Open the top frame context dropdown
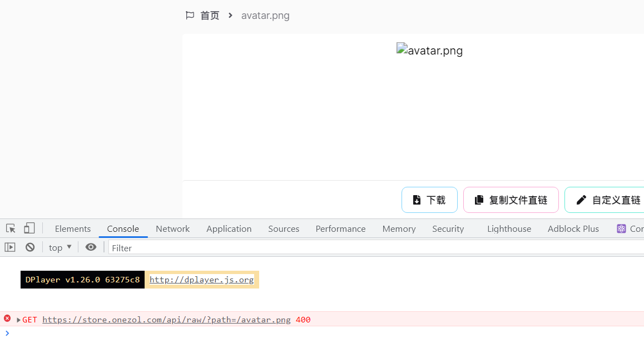The image size is (644, 358). (59, 247)
